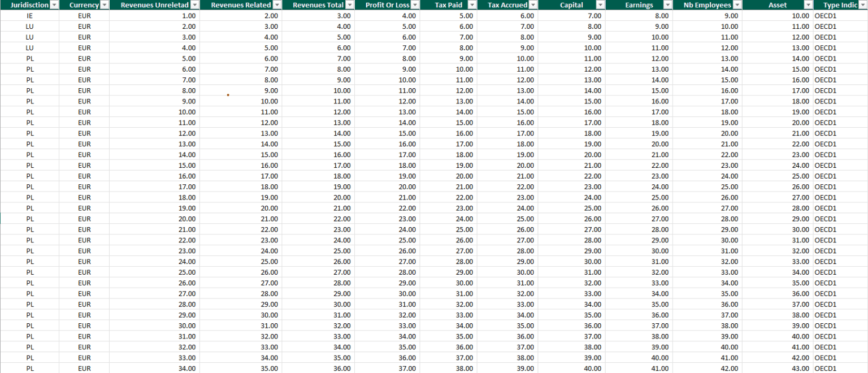Click the Revenues Total filter arrow
The image size is (868, 373).
[x=349, y=5]
